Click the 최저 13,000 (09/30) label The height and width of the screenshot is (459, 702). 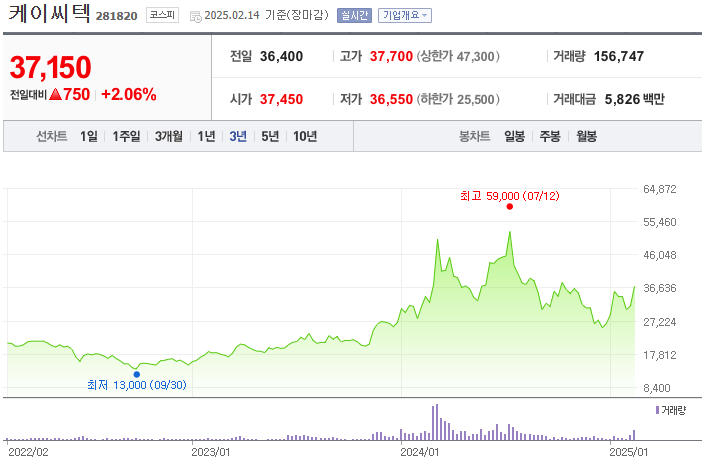click(137, 385)
